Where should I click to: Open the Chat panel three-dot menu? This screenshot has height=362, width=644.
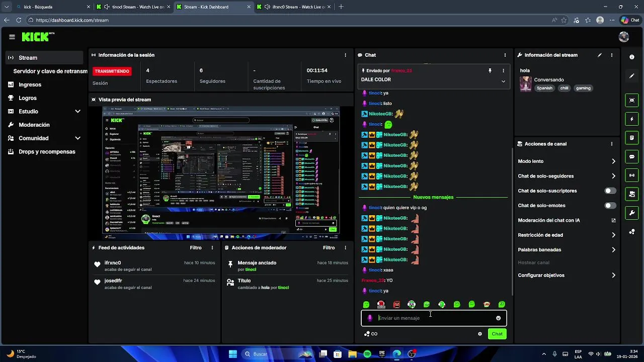pyautogui.click(x=505, y=55)
